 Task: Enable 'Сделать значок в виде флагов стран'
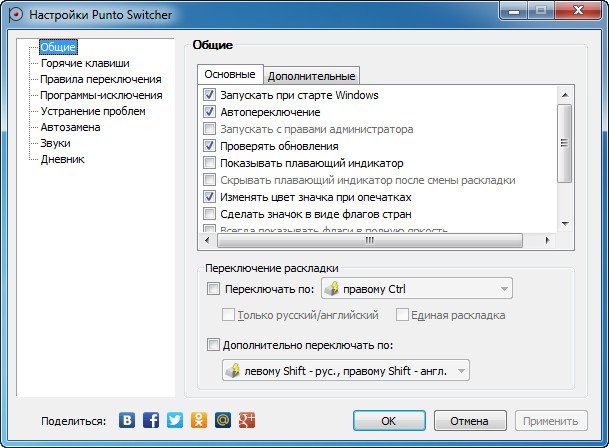[209, 213]
